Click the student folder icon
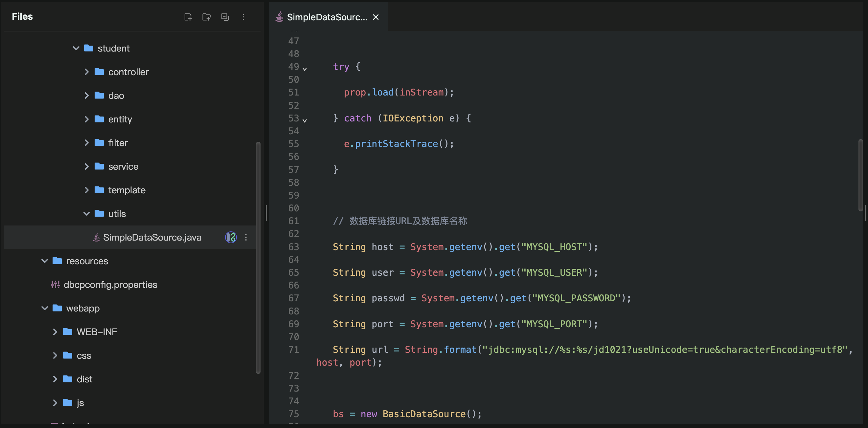This screenshot has width=868, height=428. (89, 48)
